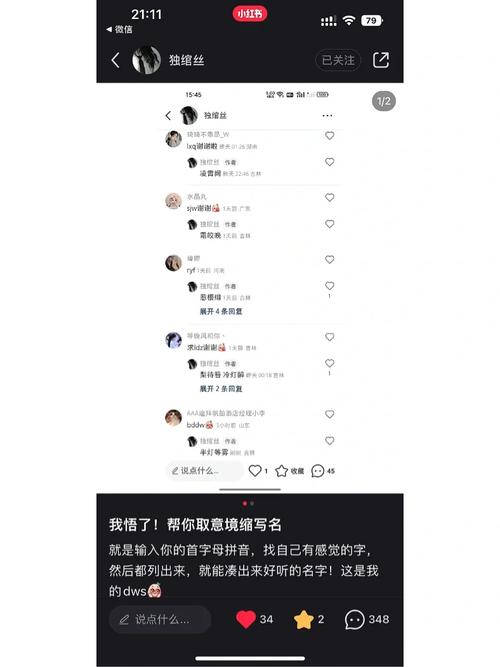Toggle the yellow star favorite icon

pyautogui.click(x=303, y=619)
